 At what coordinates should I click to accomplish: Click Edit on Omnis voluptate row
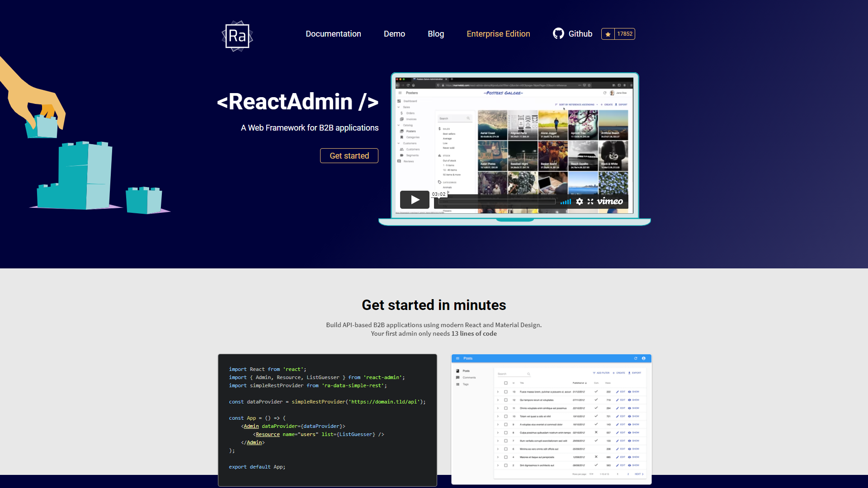(x=621, y=408)
